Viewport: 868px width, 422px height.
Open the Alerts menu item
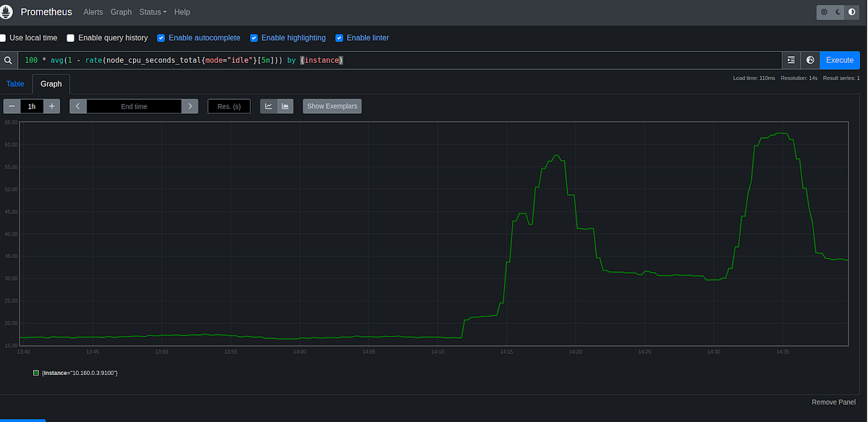[93, 12]
